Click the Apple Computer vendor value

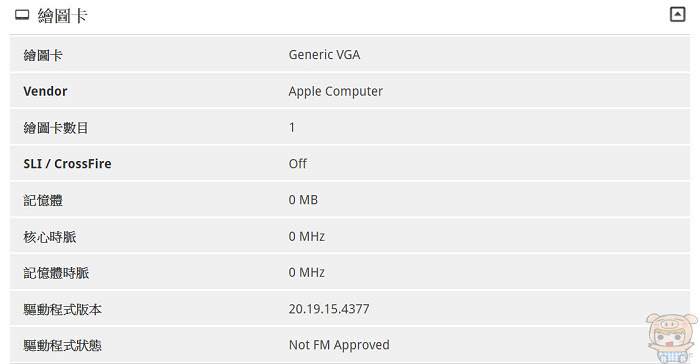click(x=335, y=91)
